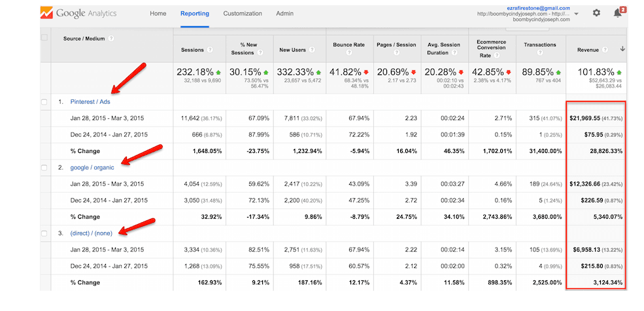This screenshot has height=311, width=644.
Task: Sort by the Source / Medium header
Action: 84,39
